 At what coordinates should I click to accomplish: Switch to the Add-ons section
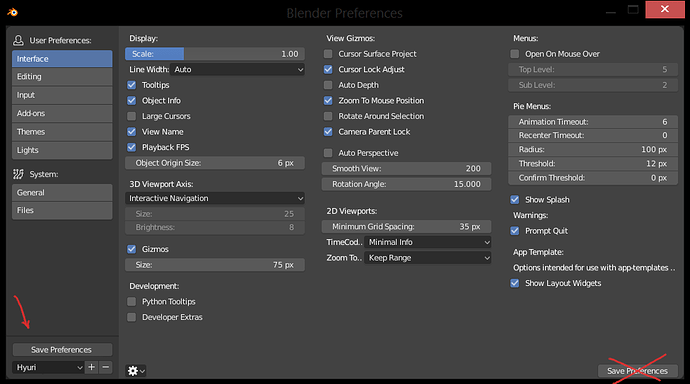click(x=62, y=113)
